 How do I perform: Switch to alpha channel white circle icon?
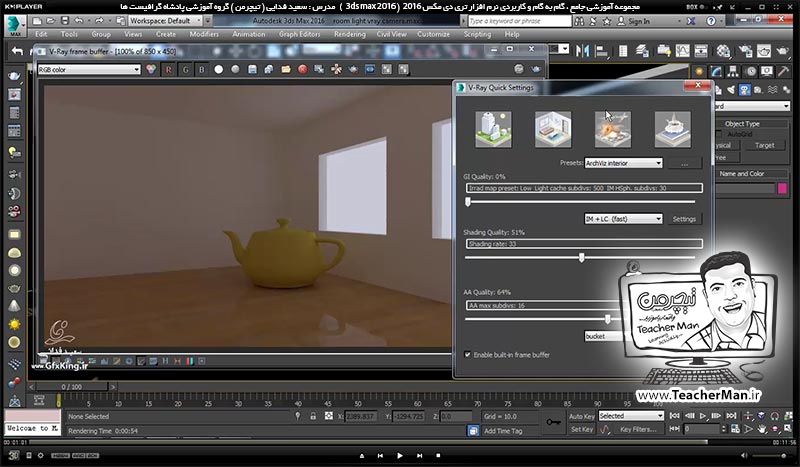218,69
